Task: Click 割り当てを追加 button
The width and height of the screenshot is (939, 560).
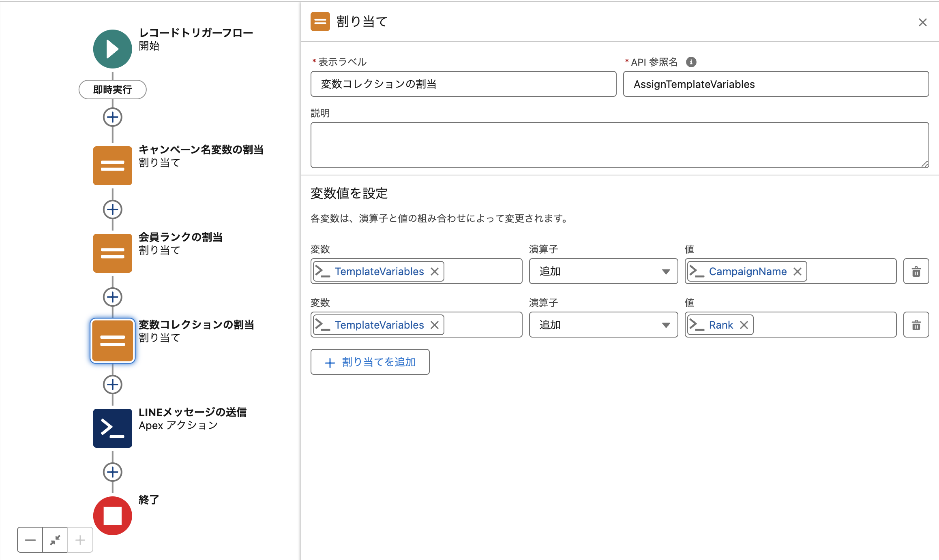Action: point(370,362)
